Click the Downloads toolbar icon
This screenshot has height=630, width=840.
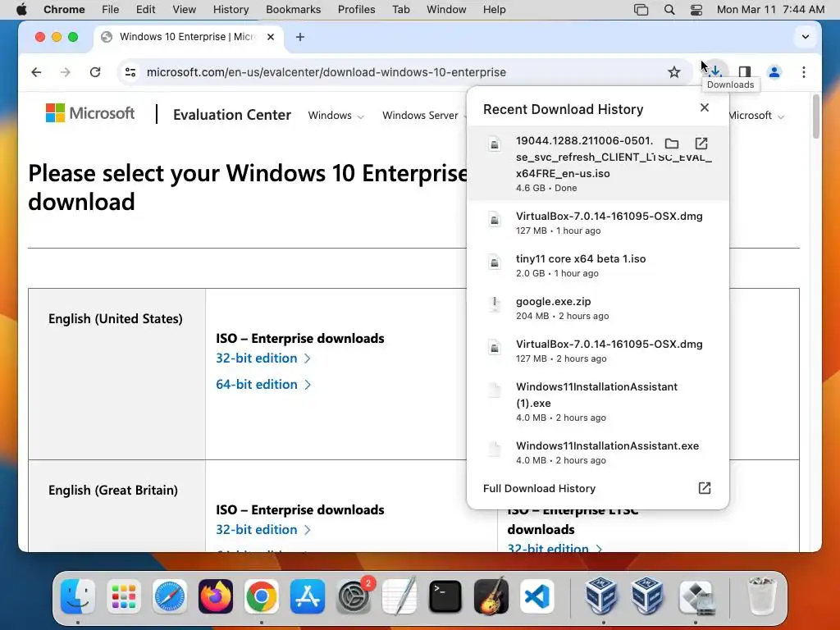pyautogui.click(x=715, y=72)
